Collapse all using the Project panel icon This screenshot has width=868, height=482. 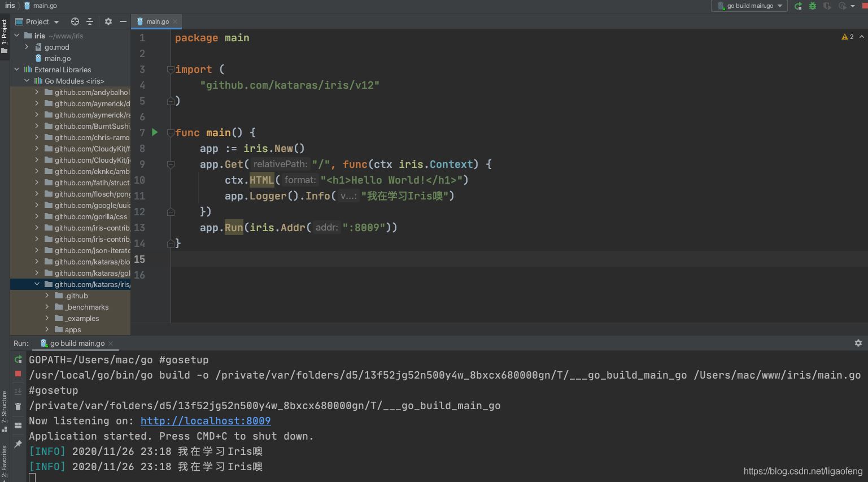click(x=90, y=21)
